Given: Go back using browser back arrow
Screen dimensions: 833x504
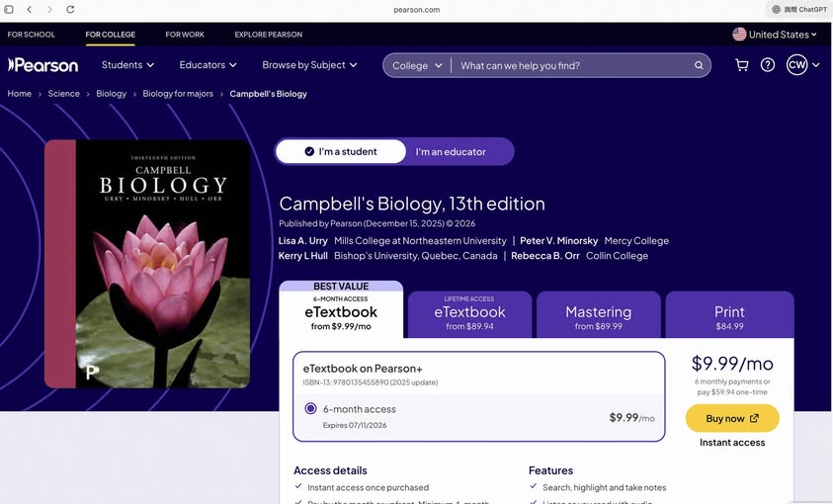Looking at the screenshot, I should (x=30, y=10).
